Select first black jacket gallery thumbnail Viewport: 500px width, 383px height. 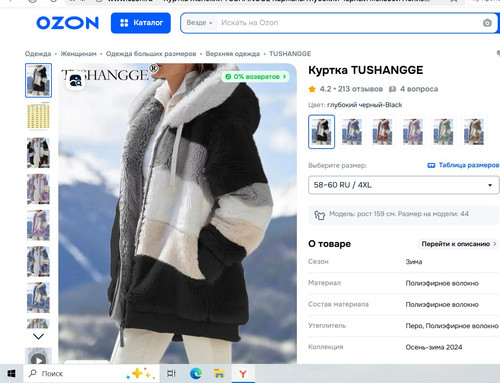(38, 80)
